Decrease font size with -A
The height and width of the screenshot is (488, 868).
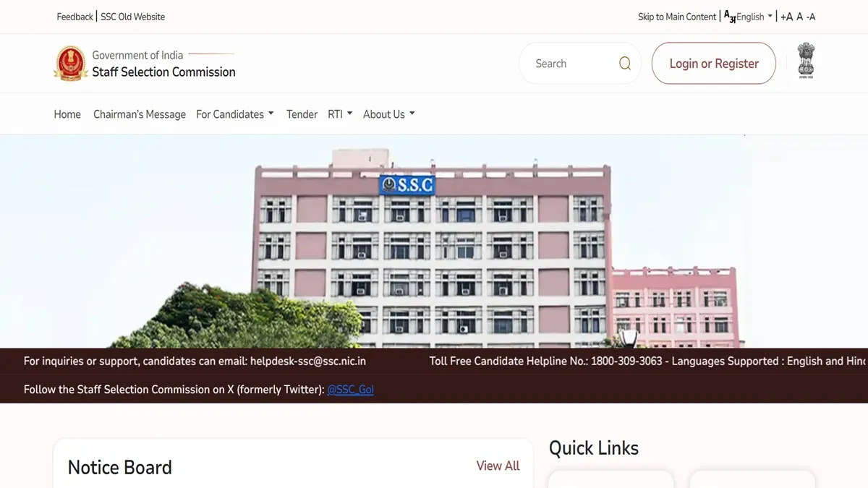click(x=811, y=17)
